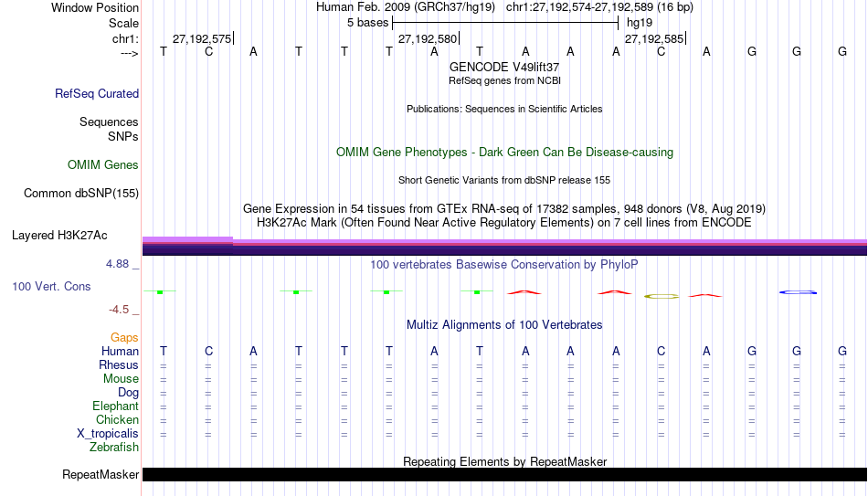Open the GENCODE V49lift37 track title
The image size is (868, 496).
[x=504, y=67]
